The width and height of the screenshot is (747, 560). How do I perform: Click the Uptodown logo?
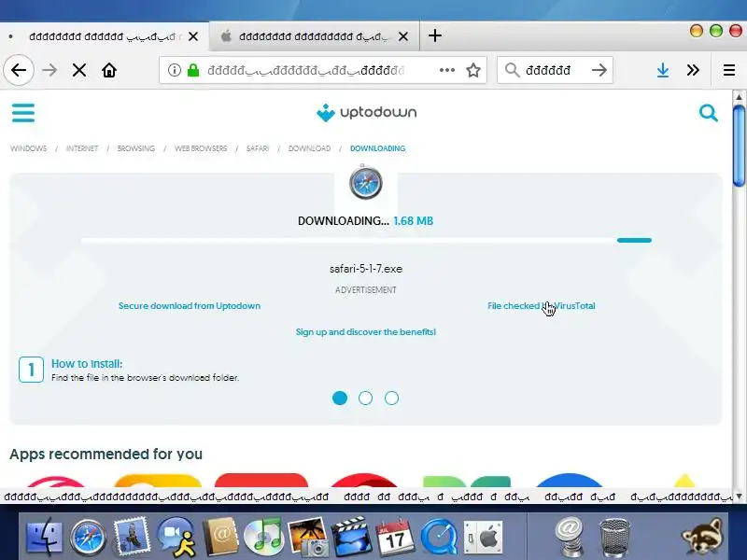click(366, 113)
